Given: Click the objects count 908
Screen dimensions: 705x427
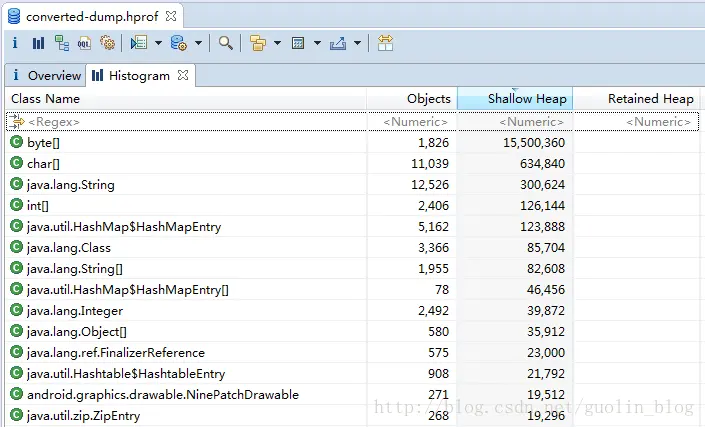Looking at the screenshot, I should point(438,374).
